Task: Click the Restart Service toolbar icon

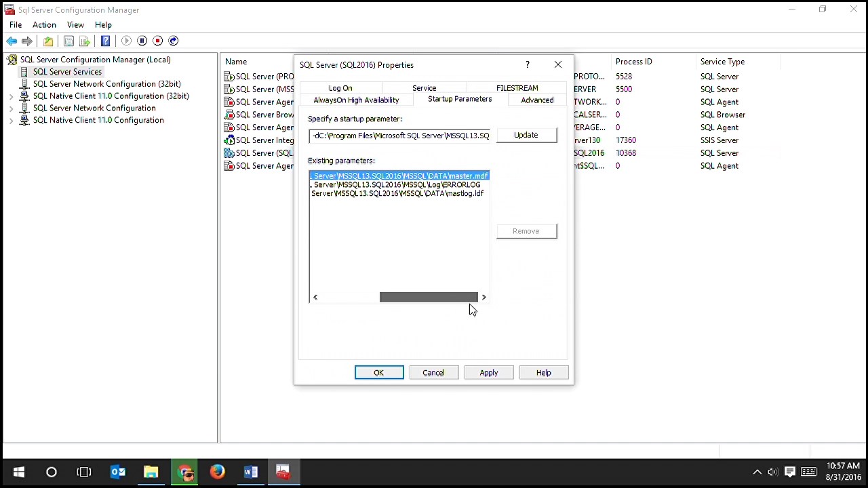Action: 174,41
